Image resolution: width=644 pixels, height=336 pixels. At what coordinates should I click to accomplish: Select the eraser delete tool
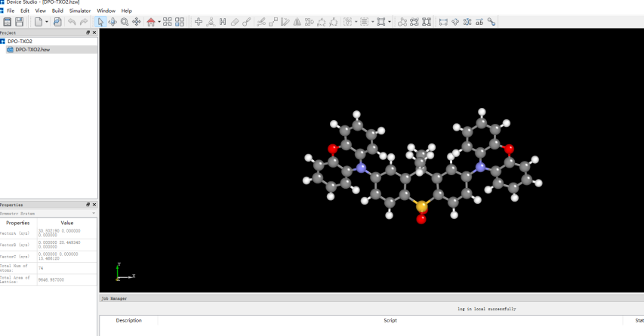[x=235, y=22]
